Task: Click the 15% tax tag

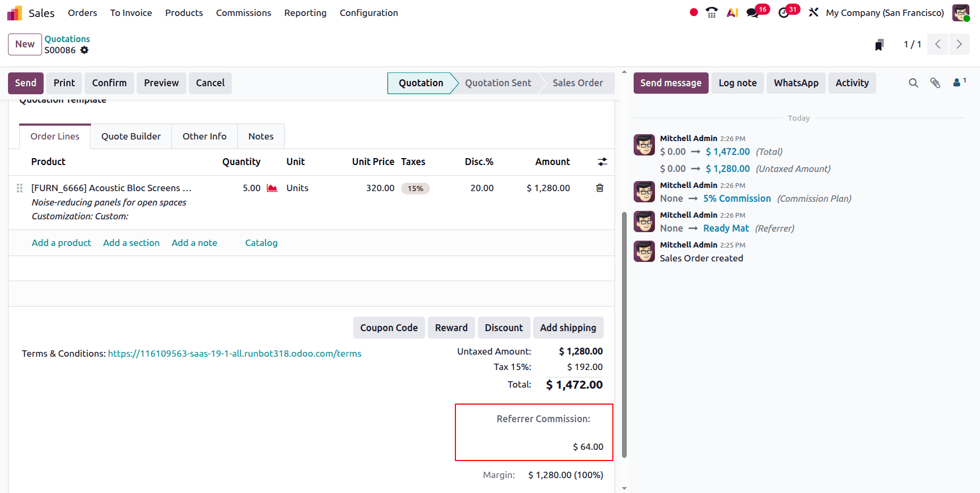Action: 415,188
